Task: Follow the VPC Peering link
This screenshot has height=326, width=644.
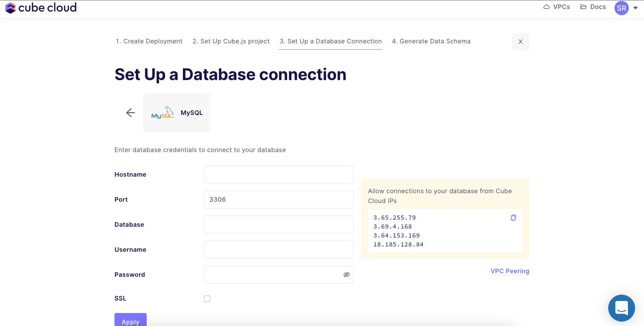Action: pyautogui.click(x=509, y=271)
